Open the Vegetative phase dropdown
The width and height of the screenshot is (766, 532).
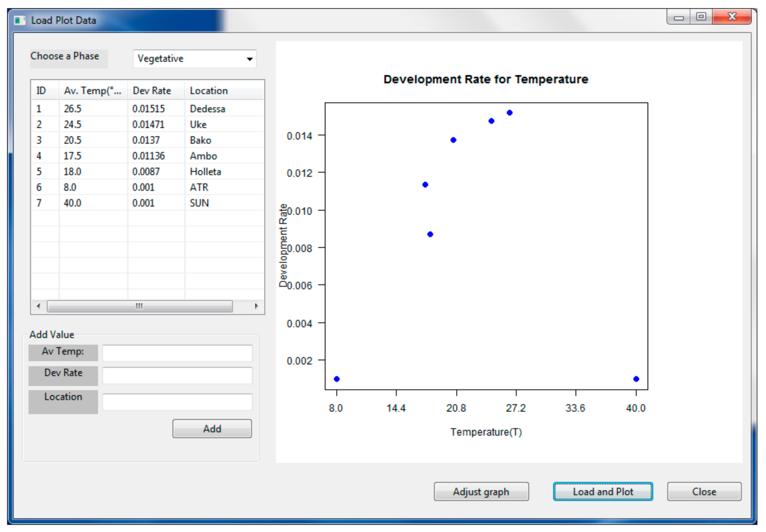194,59
